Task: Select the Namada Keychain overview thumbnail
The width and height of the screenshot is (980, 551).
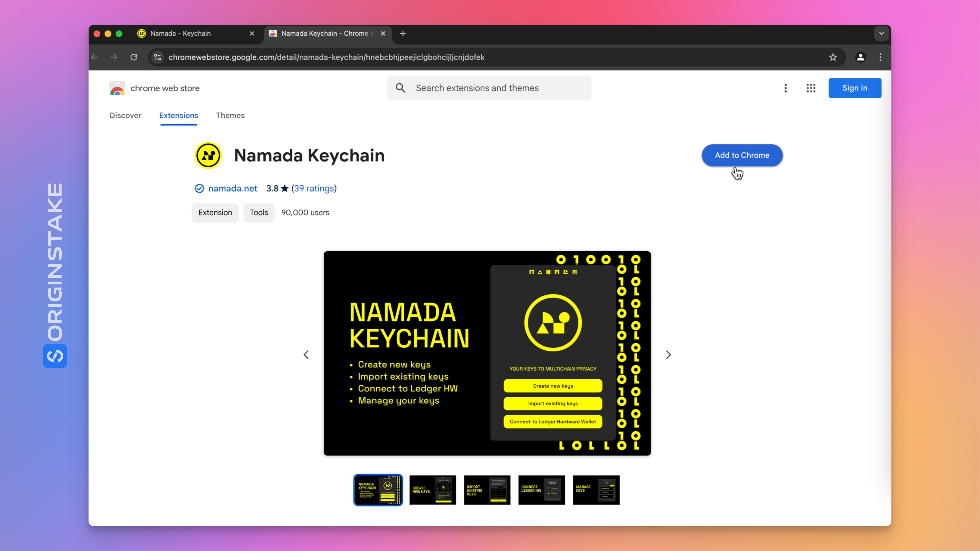Action: (378, 490)
